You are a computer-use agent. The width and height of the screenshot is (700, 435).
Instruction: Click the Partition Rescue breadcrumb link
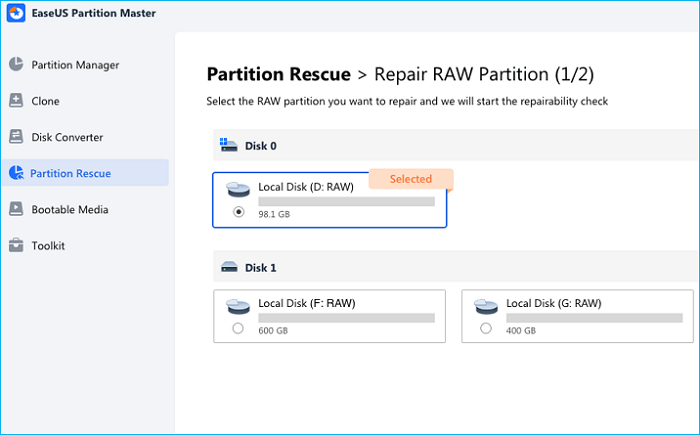point(278,74)
